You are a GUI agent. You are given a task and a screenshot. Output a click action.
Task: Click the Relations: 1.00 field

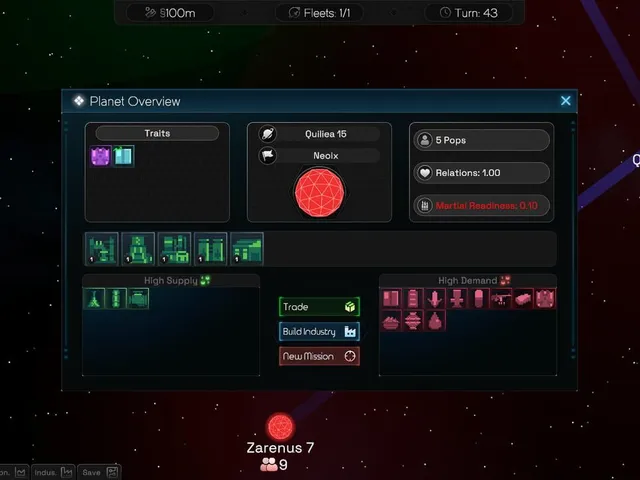click(482, 173)
